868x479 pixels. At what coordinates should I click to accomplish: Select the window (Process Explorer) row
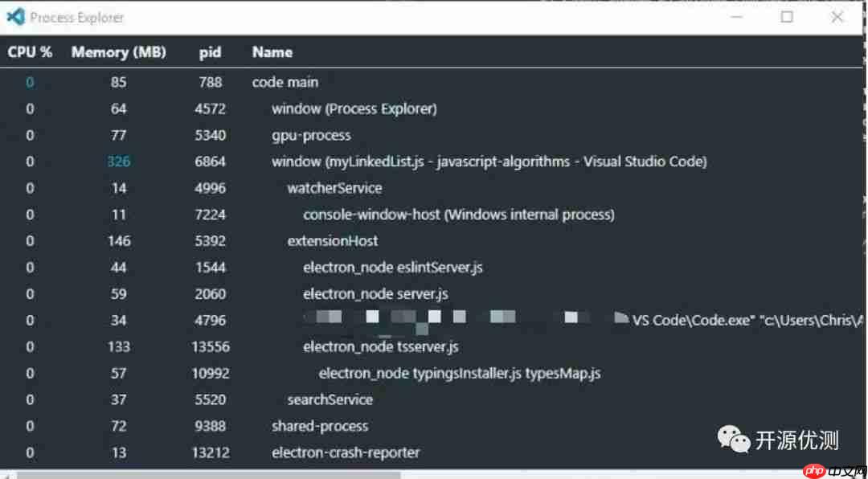coord(354,108)
